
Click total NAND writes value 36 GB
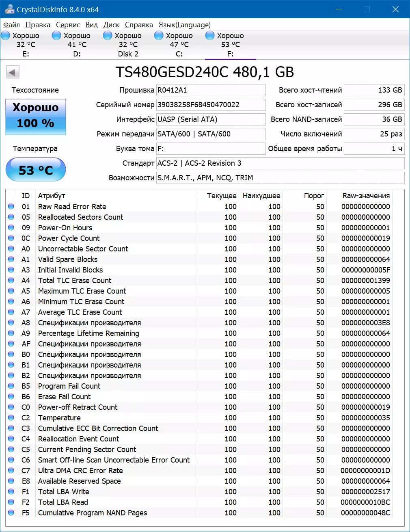tap(374, 119)
